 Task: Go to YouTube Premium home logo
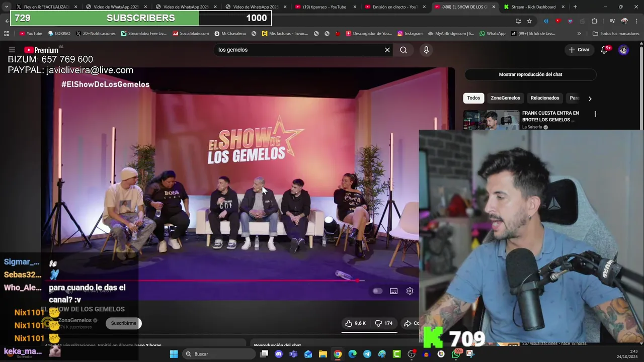pyautogui.click(x=41, y=50)
